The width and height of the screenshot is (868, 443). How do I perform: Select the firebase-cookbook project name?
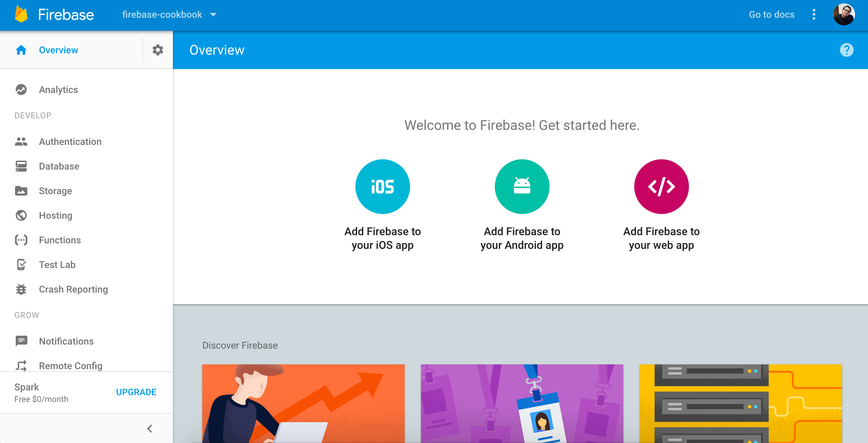tap(162, 15)
